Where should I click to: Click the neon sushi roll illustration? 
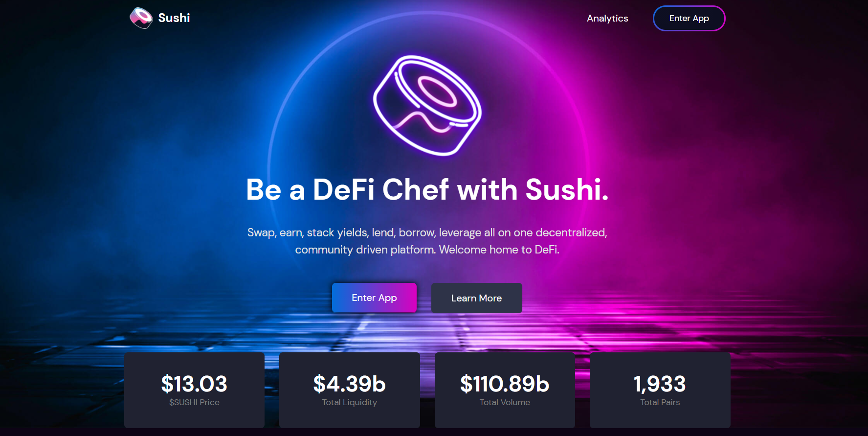[427, 106]
